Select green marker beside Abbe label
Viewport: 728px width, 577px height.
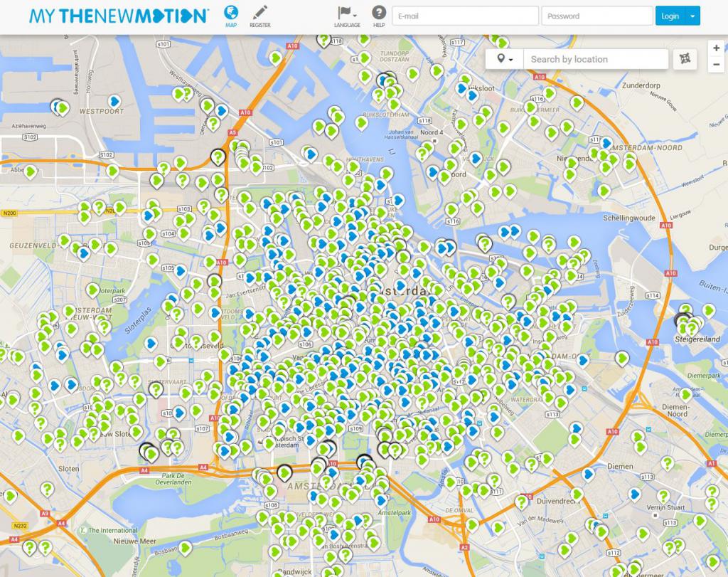pos(31,171)
